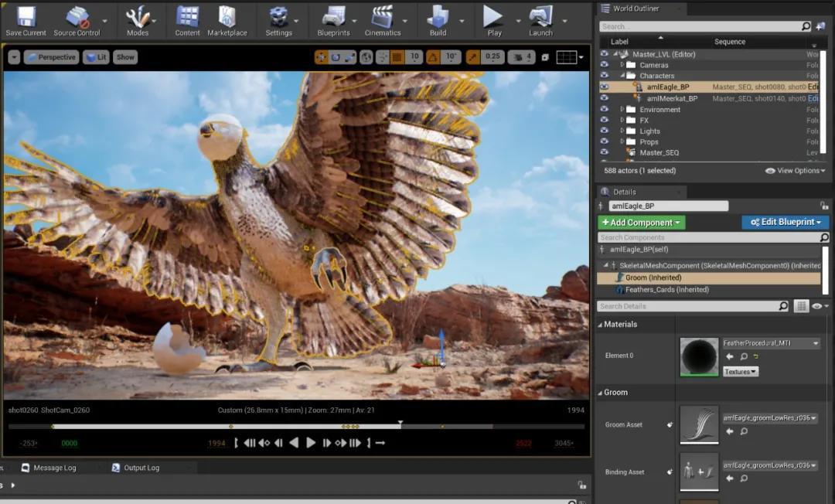
Task: Open the Marketplace icon
Action: pos(227,21)
